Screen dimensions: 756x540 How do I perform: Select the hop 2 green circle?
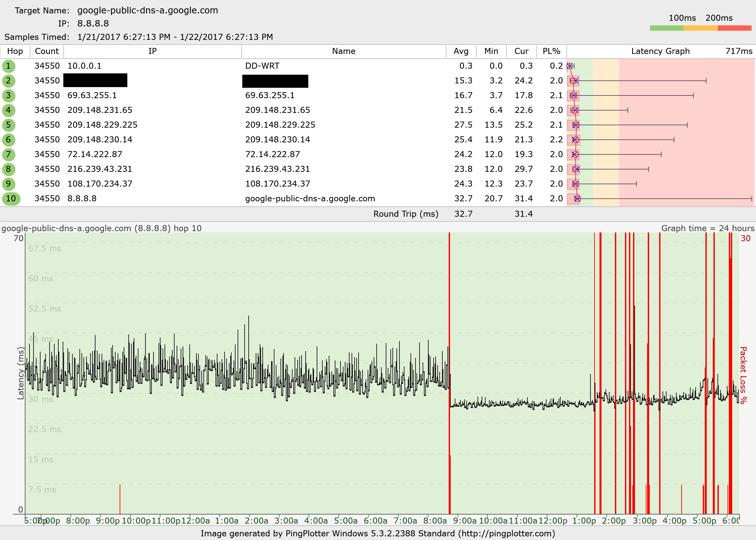click(8, 81)
